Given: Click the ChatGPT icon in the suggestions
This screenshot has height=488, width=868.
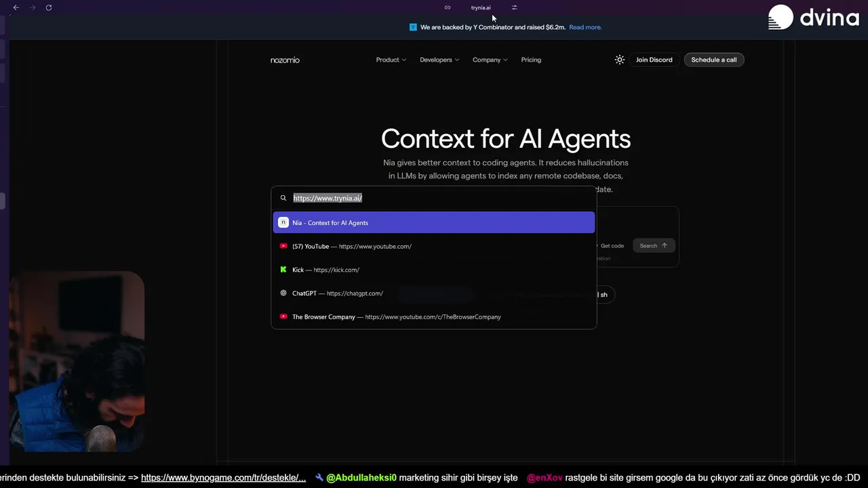Looking at the screenshot, I should (x=283, y=293).
